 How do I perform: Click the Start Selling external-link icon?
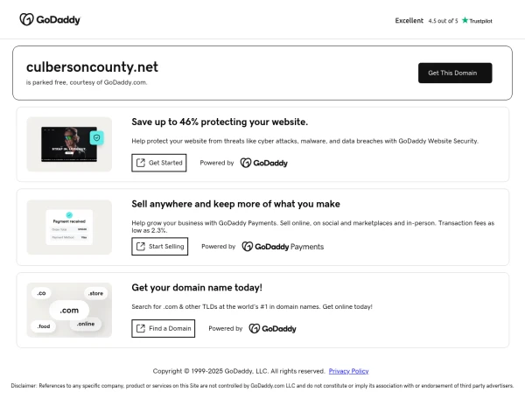point(141,247)
